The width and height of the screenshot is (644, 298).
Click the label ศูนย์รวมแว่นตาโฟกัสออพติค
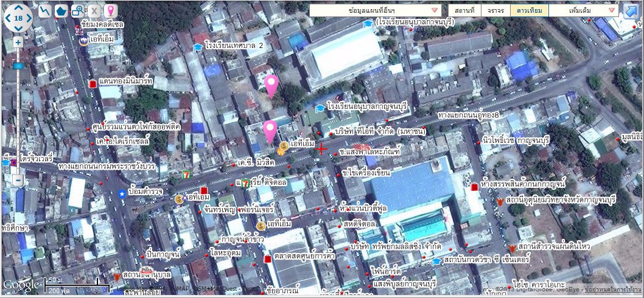click(x=136, y=127)
